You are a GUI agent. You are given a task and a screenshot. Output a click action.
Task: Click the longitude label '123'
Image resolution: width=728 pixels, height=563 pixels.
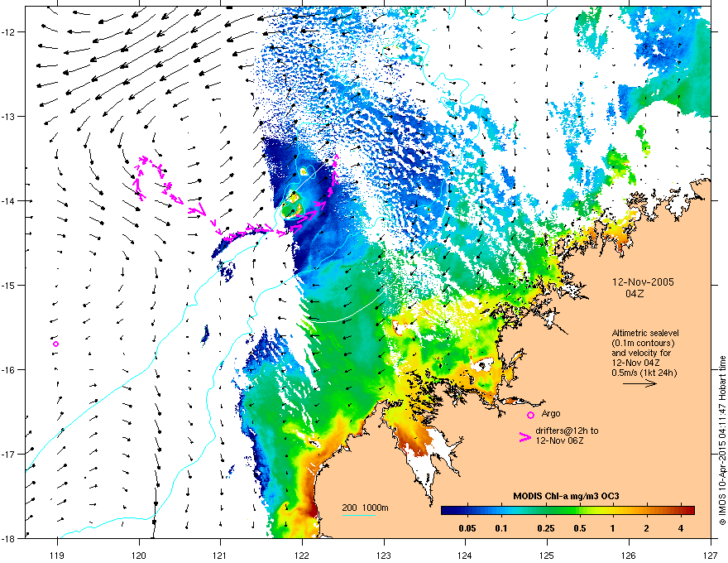click(384, 555)
